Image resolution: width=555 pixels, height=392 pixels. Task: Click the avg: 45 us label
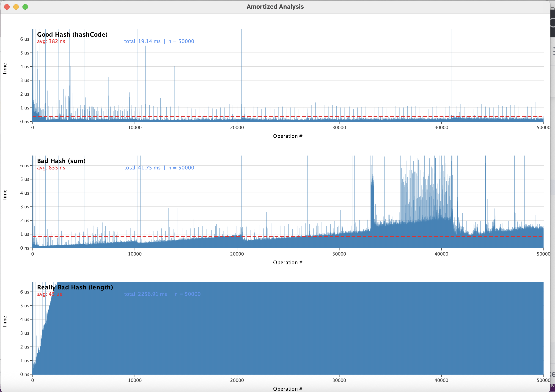[49, 294]
